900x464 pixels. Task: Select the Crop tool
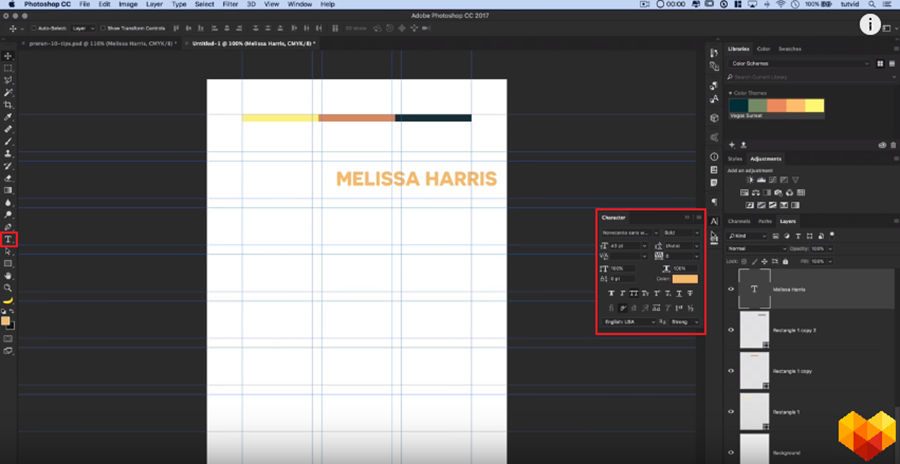pyautogui.click(x=9, y=105)
